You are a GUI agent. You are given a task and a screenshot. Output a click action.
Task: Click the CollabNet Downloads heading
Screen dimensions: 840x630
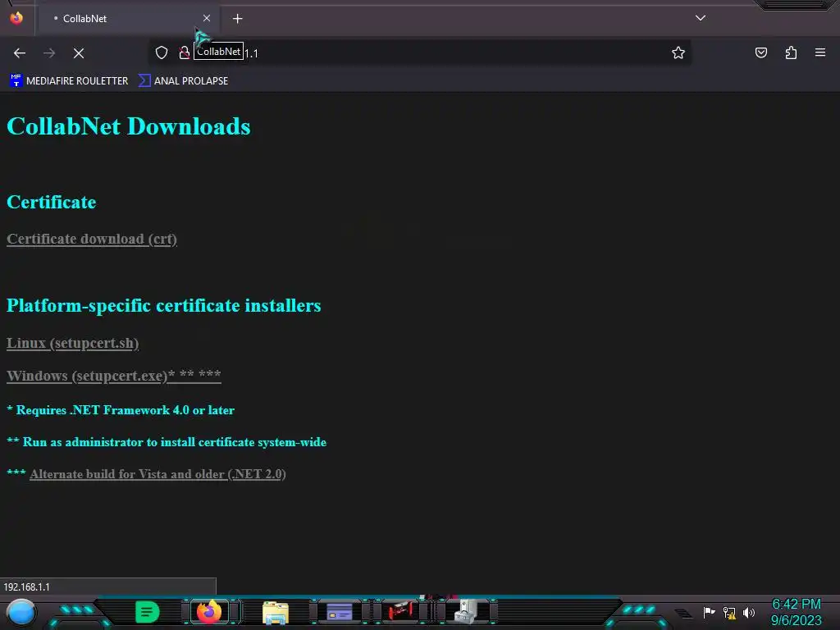129,126
